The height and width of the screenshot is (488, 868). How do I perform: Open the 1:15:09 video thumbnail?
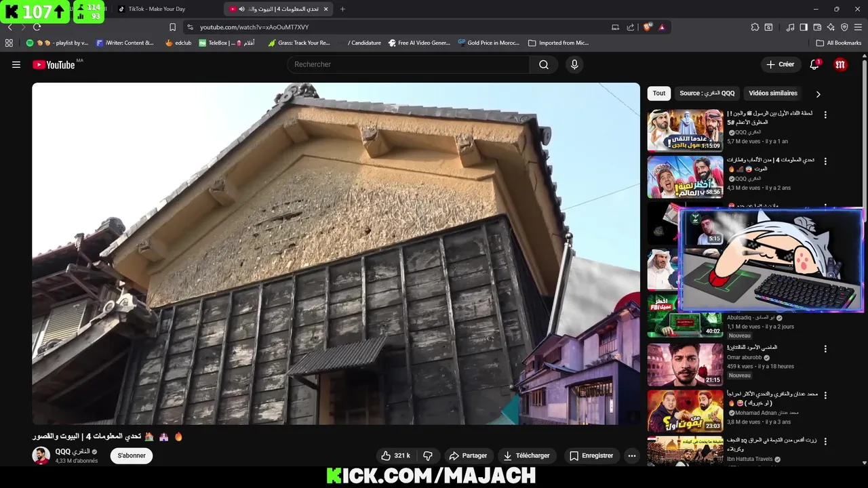point(685,130)
